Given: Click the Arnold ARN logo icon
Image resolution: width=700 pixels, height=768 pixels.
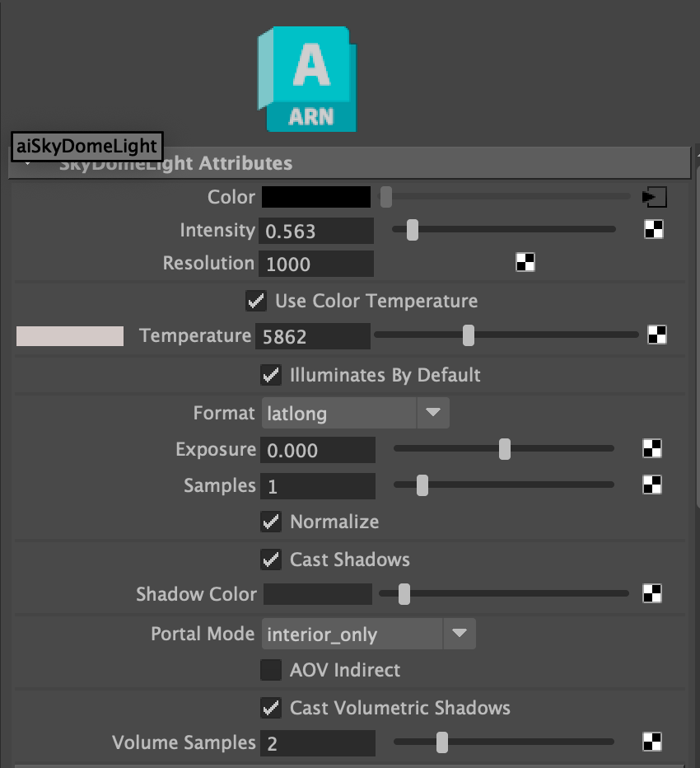Looking at the screenshot, I should pyautogui.click(x=307, y=79).
